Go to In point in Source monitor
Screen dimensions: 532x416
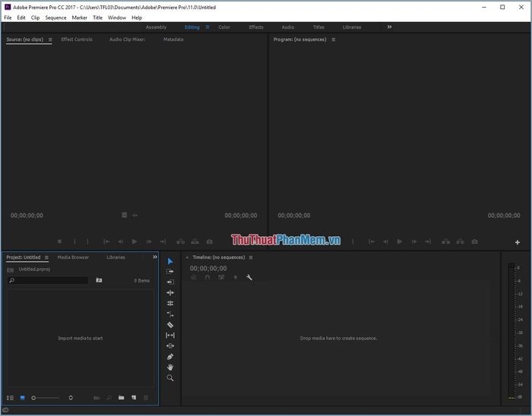pyautogui.click(x=106, y=241)
